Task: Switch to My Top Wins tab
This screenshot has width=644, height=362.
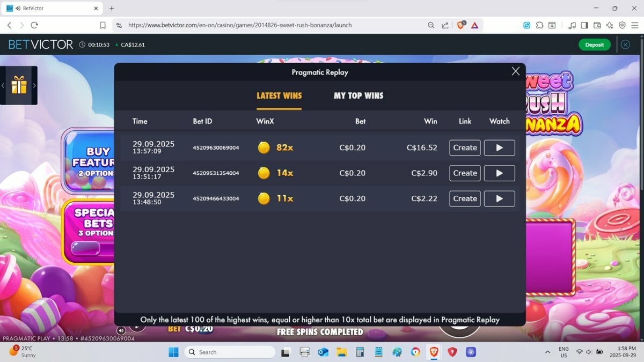Action: click(358, 95)
